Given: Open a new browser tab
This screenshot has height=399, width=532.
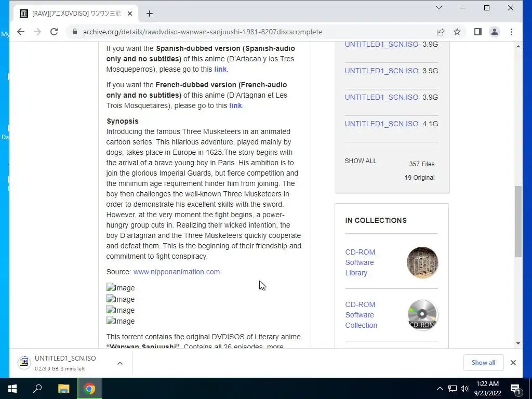Looking at the screenshot, I should 150,14.
